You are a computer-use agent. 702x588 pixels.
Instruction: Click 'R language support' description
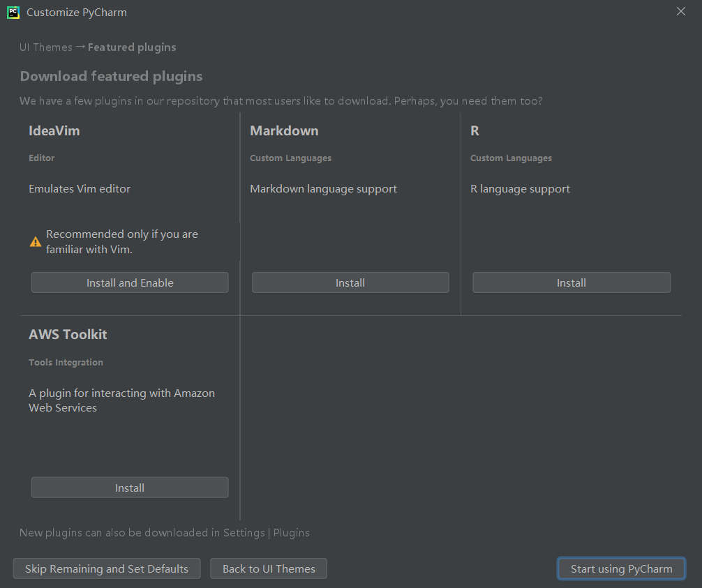point(521,189)
